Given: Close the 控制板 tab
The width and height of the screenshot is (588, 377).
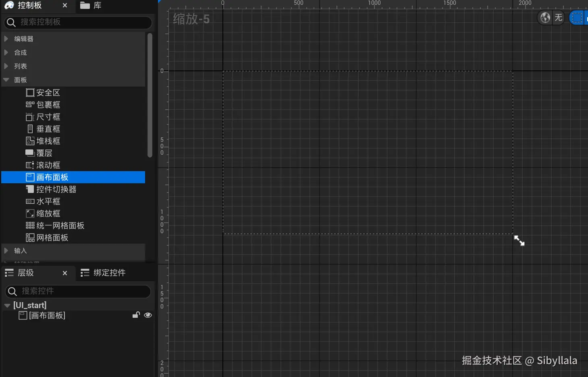Looking at the screenshot, I should (65, 5).
